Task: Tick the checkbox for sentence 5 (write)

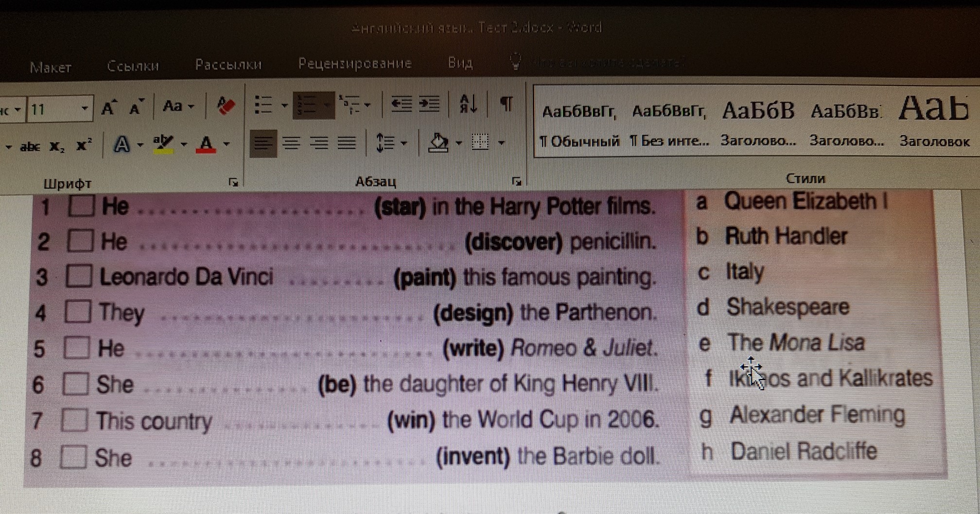Action: point(77,348)
